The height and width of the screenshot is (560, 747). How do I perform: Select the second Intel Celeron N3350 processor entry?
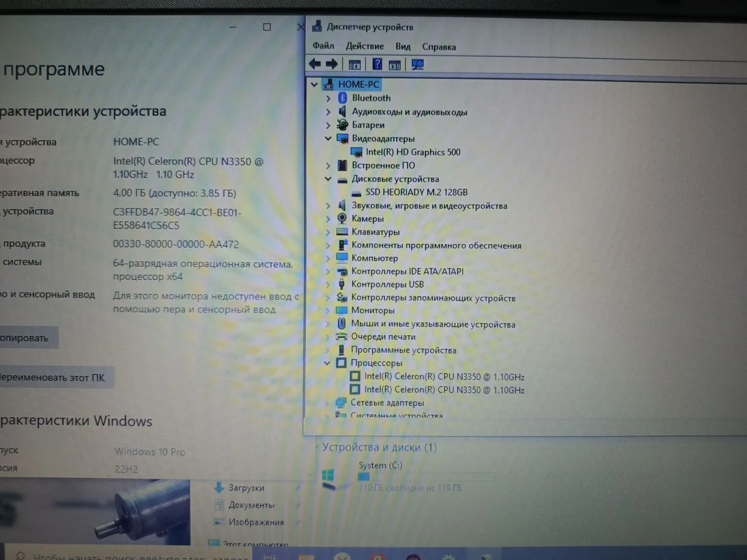click(x=444, y=390)
